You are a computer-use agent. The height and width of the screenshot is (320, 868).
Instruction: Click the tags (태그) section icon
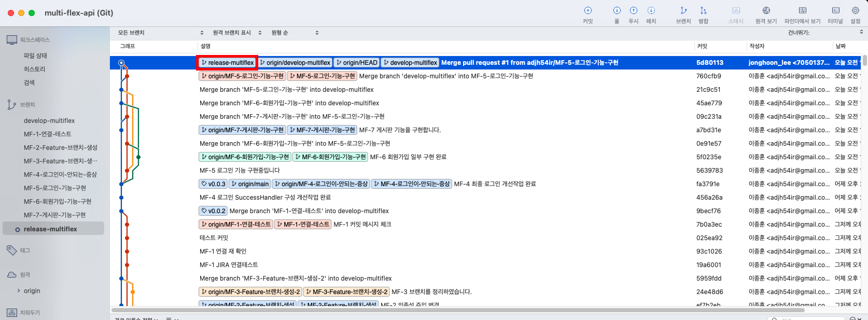click(12, 250)
